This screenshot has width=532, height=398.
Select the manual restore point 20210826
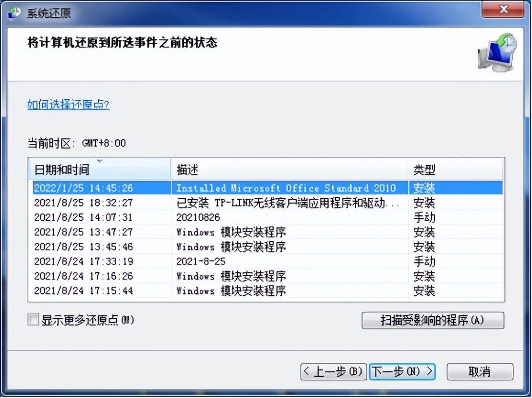click(192, 217)
